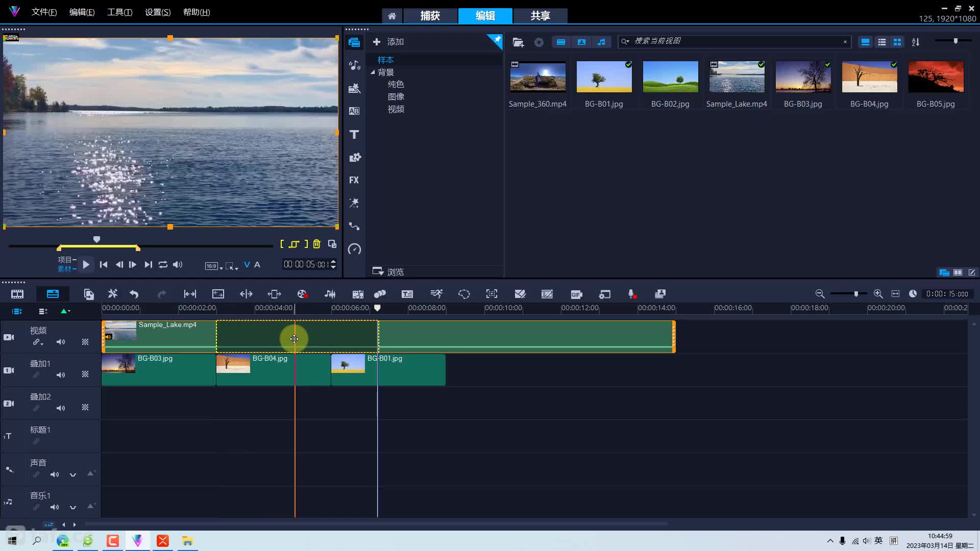Switch to Timeline view
Screen dimensions: 980x551
[x=53, y=294]
